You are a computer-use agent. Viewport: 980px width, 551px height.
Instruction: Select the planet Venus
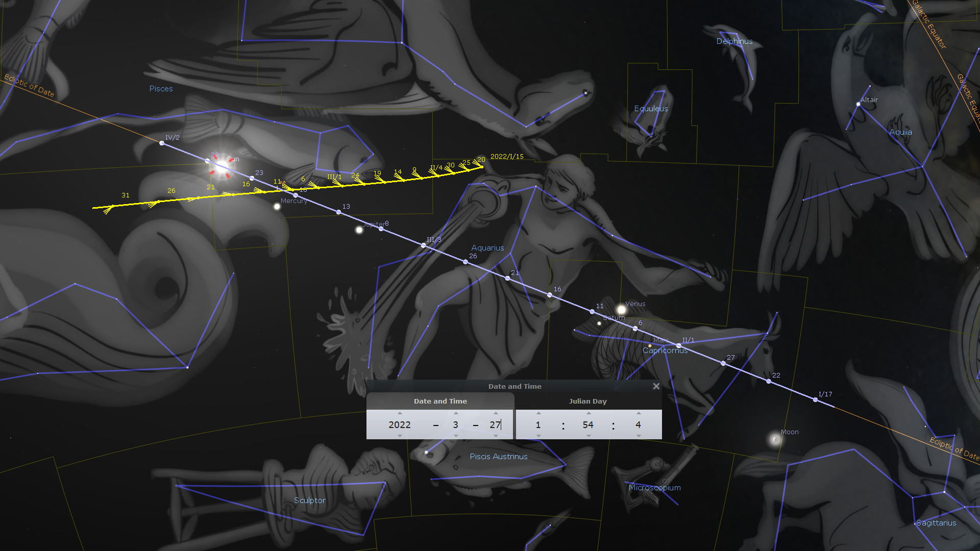coord(621,310)
